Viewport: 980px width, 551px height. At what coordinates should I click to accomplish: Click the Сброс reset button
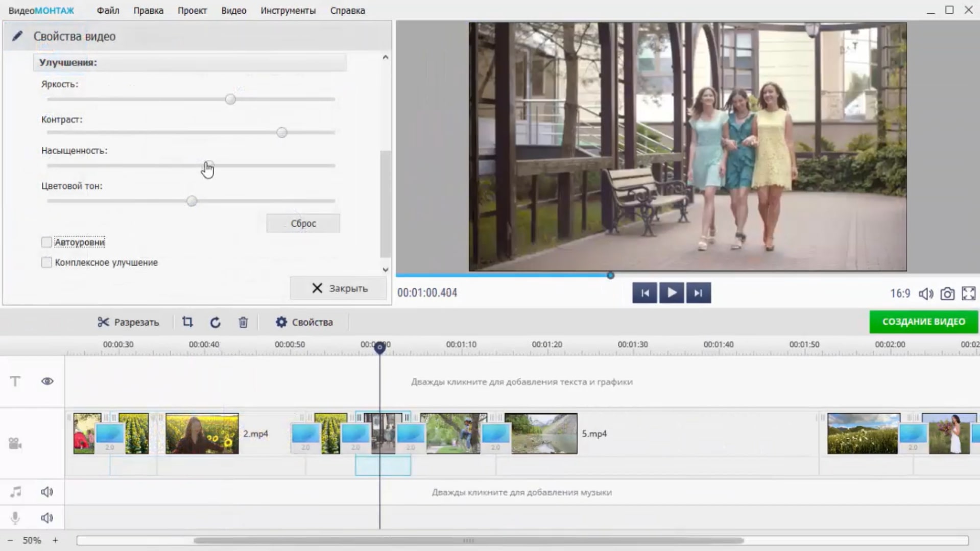click(303, 223)
